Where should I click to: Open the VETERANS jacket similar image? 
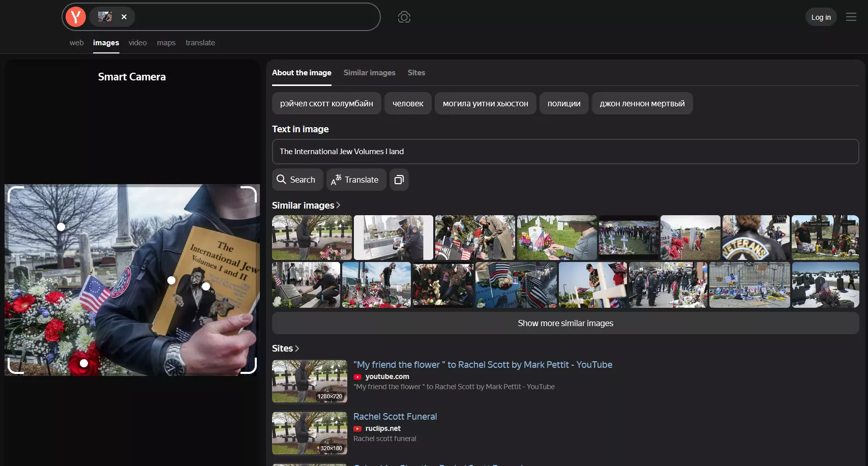756,238
